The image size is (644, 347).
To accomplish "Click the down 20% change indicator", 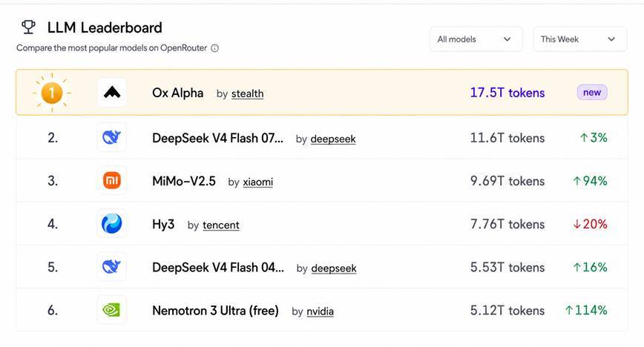I will tap(590, 224).
